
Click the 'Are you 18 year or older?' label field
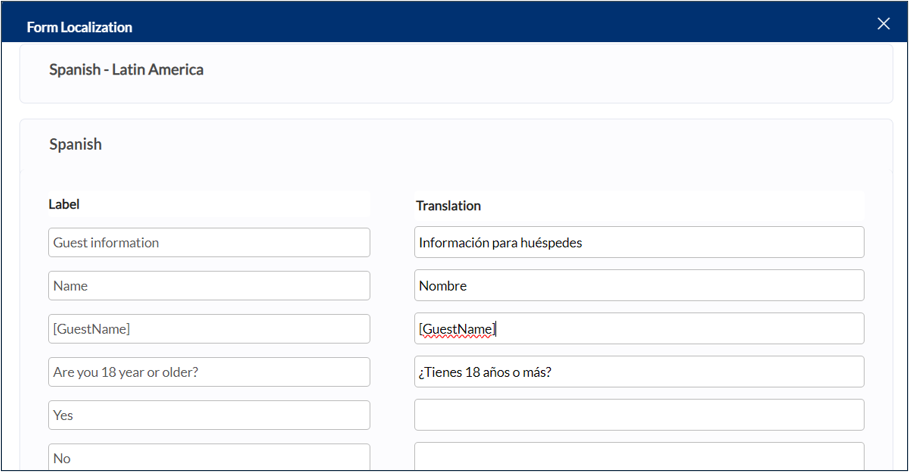coord(209,372)
